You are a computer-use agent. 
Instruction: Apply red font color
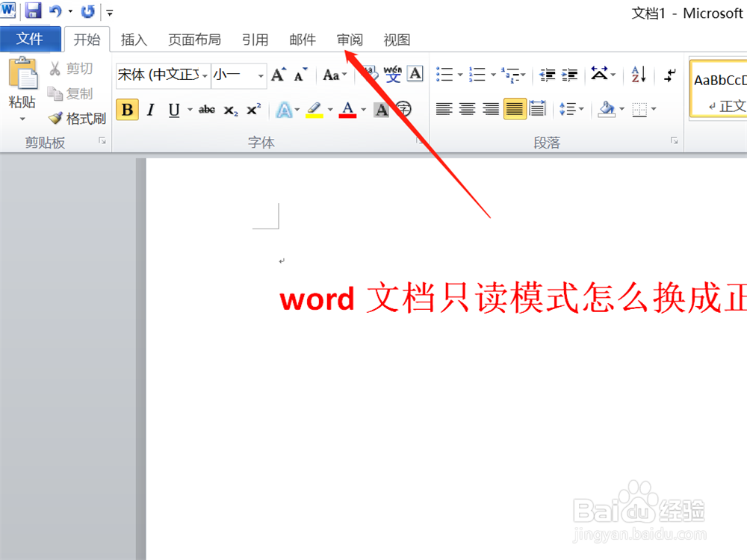click(x=348, y=110)
